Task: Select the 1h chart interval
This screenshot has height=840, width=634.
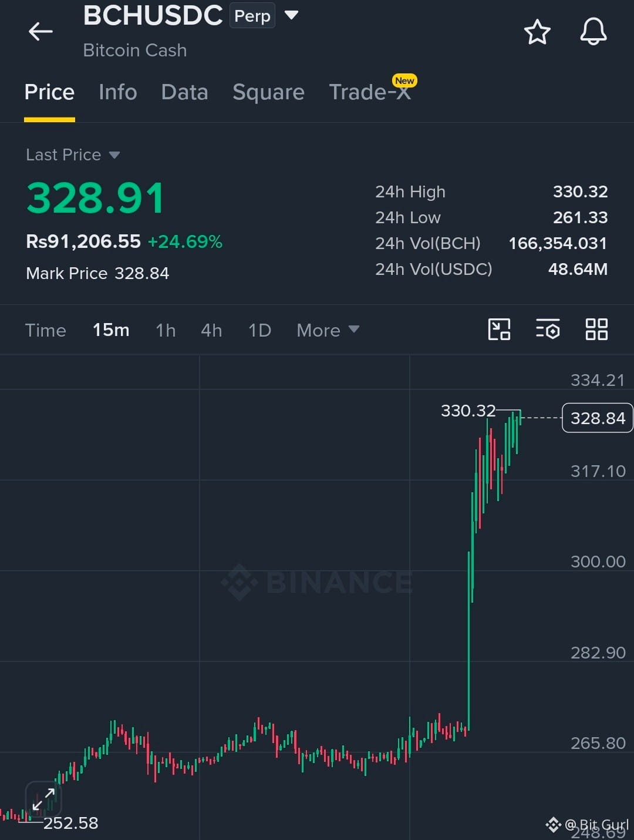Action: (166, 330)
